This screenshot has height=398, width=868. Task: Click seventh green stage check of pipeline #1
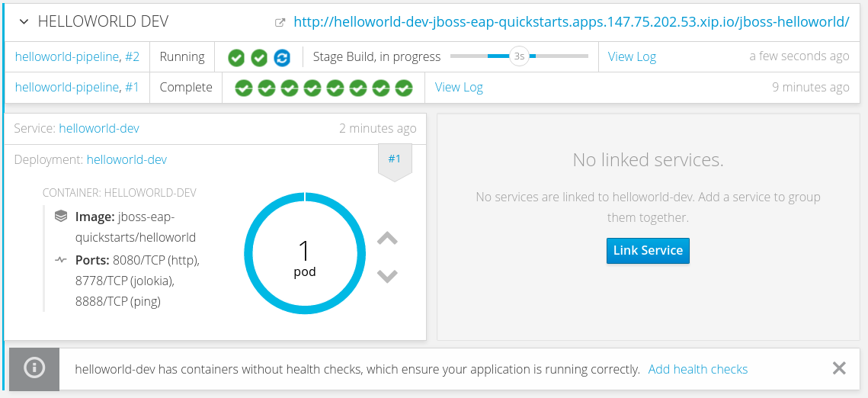[381, 88]
